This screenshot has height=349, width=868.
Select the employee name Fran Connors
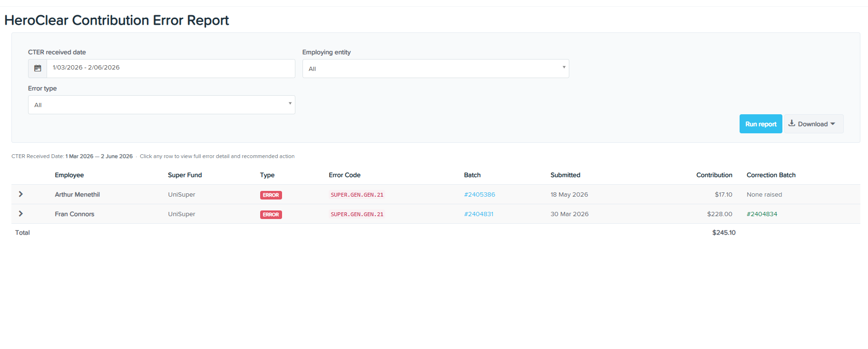click(75, 214)
